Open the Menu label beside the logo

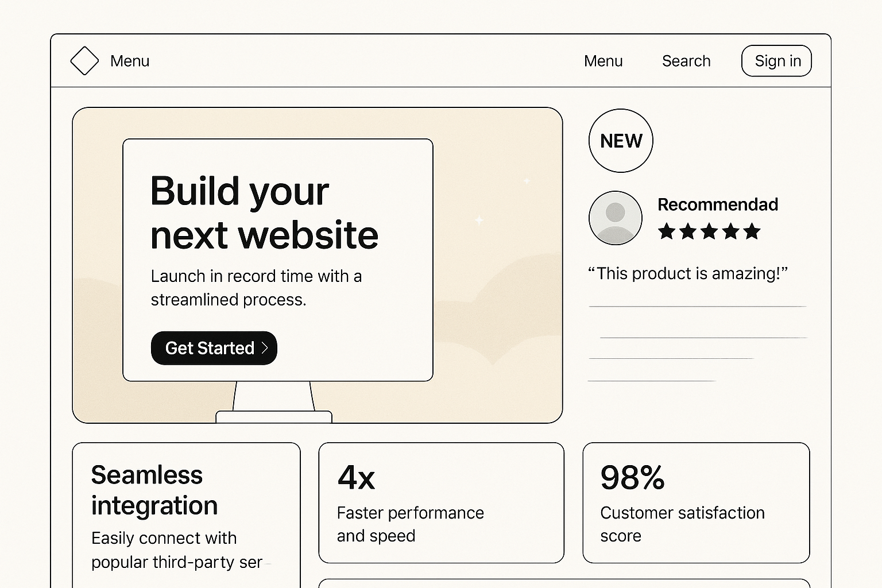[x=130, y=61]
